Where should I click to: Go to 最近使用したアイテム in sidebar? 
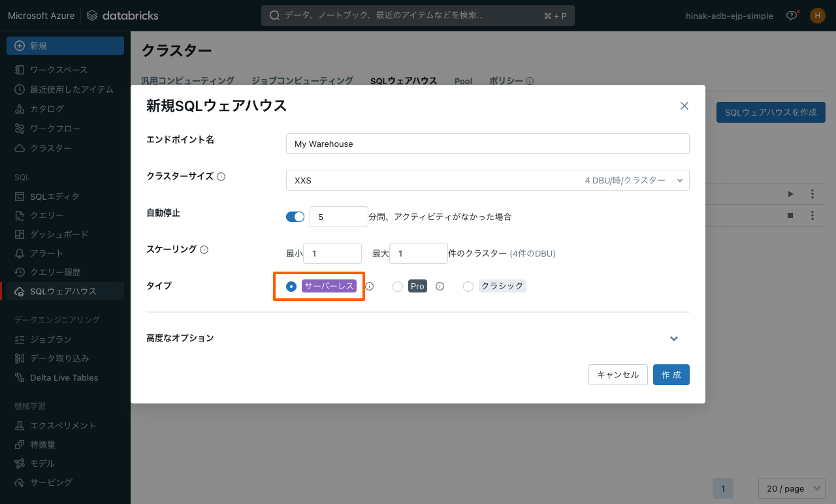pos(65,89)
